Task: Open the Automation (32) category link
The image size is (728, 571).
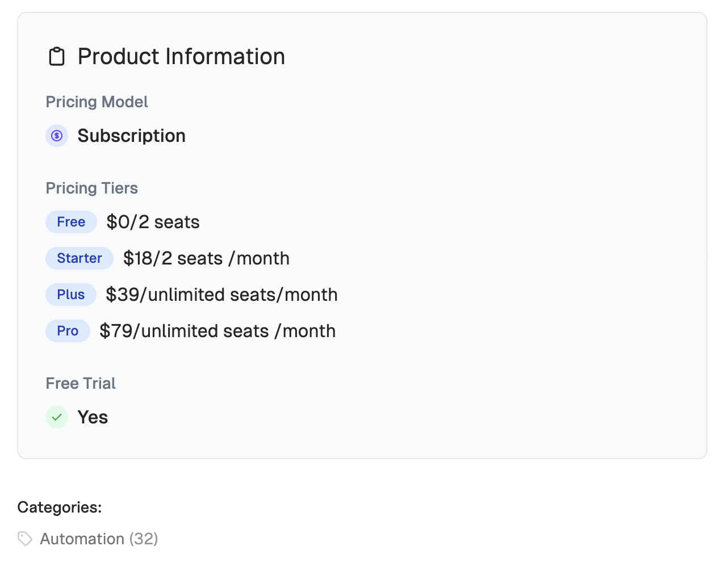Action: [99, 539]
